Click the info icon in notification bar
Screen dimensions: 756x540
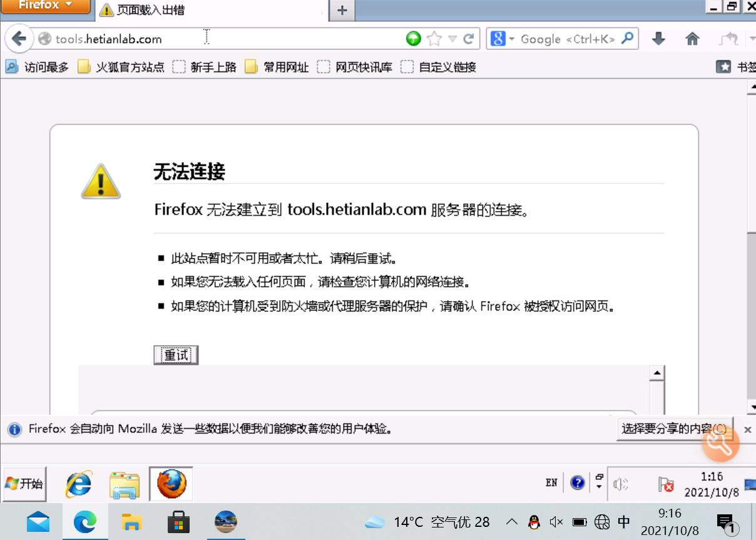click(x=14, y=430)
